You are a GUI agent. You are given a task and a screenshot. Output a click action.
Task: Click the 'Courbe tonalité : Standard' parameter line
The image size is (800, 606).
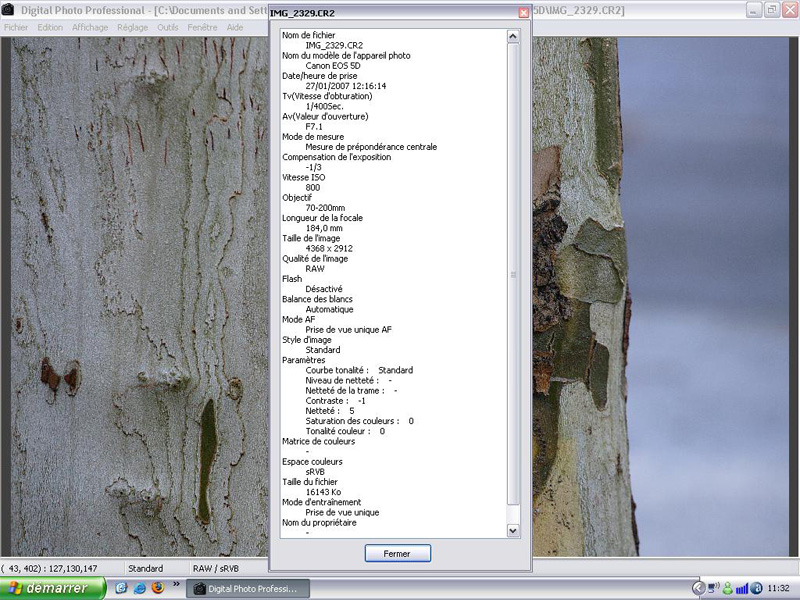click(359, 370)
